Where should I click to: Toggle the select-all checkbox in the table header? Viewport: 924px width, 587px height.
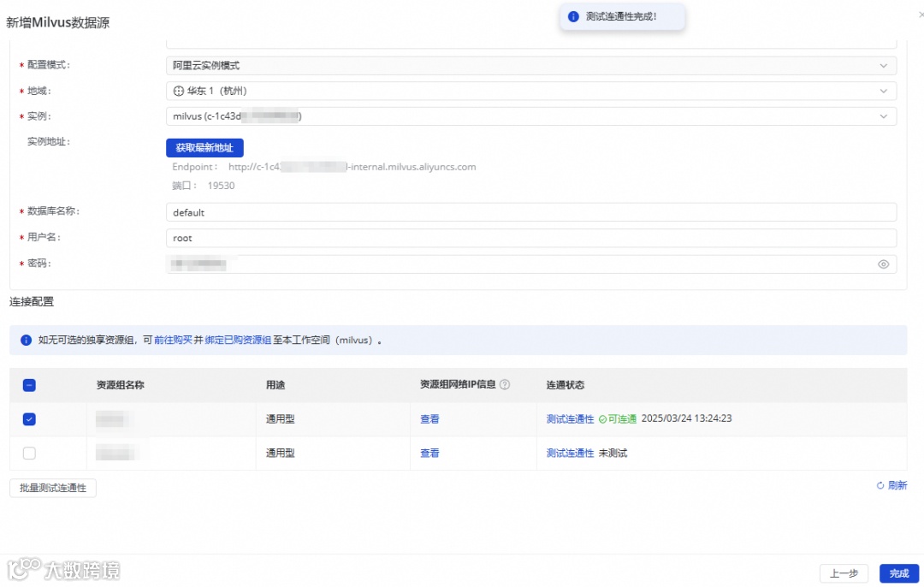tap(29, 385)
